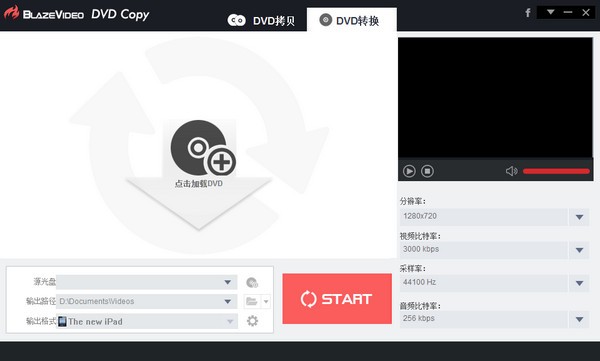
Task: Open the Facebook link icon
Action: tap(528, 13)
